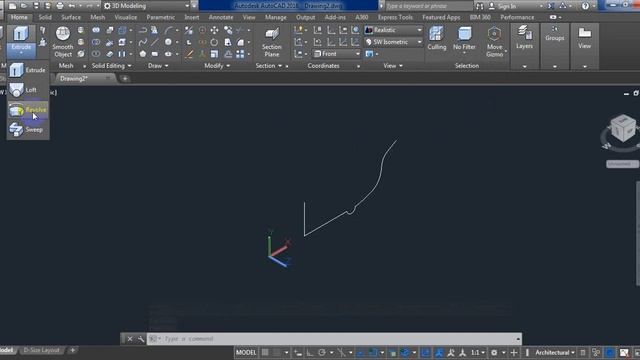Open the SW Isometric view dropdown
This screenshot has height=360, width=640.
(394, 42)
